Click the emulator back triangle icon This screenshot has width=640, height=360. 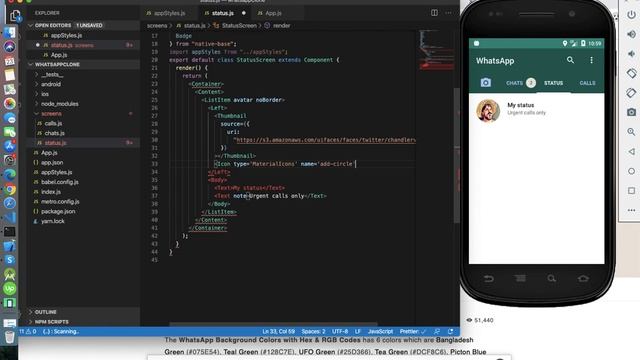[631, 151]
